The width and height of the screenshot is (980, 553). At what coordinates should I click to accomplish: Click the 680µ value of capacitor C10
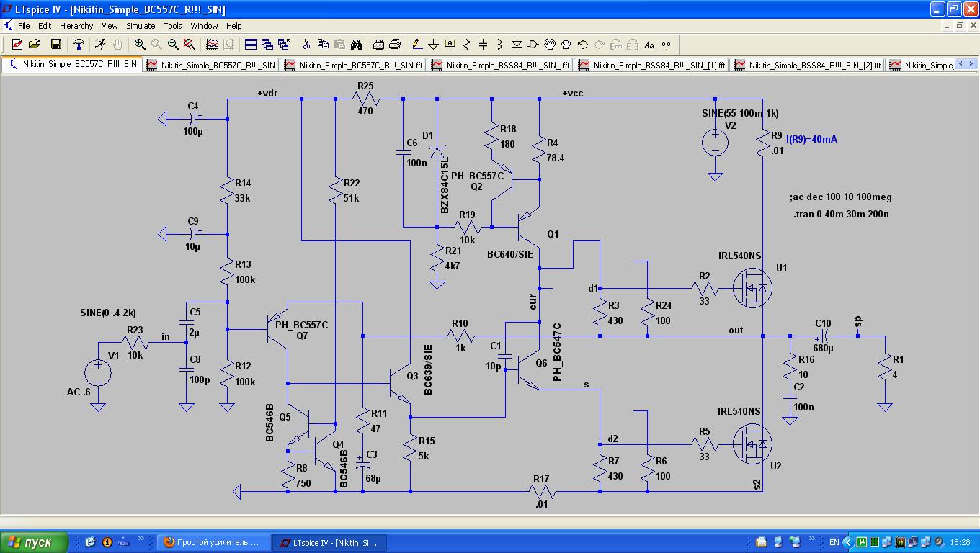pos(822,349)
